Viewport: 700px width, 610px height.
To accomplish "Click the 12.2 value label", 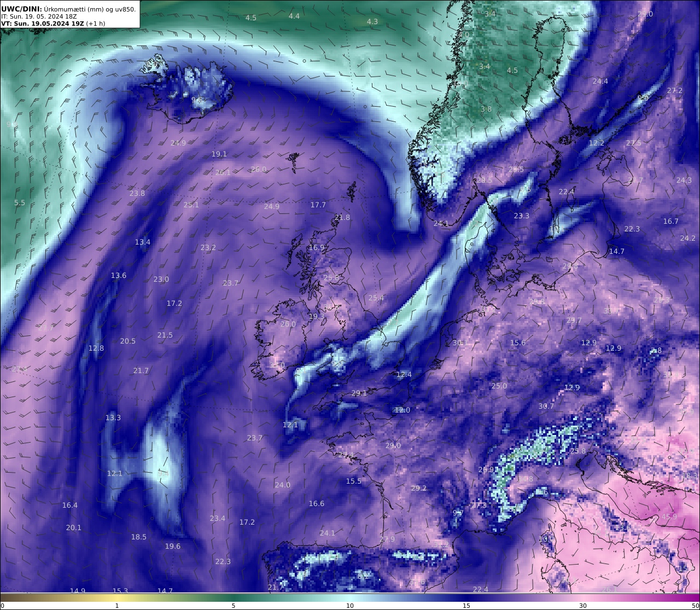I will pos(597,143).
